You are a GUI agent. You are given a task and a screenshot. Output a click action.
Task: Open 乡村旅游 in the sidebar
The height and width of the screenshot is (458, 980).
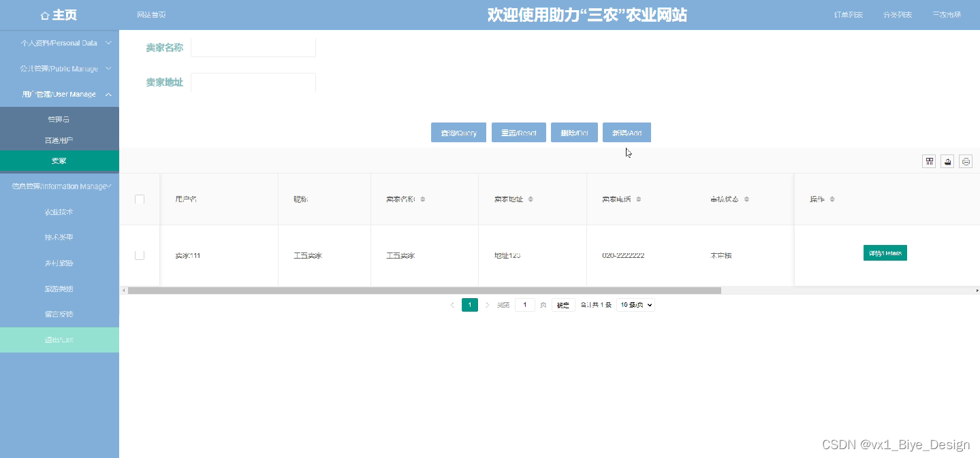(59, 263)
